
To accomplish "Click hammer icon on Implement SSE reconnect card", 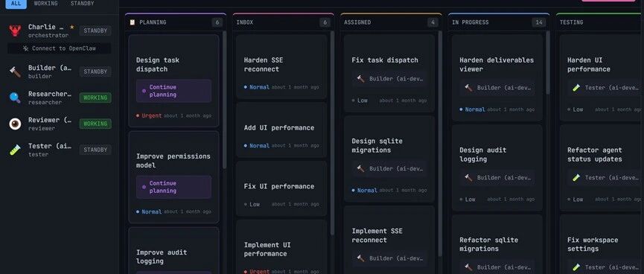I will pyautogui.click(x=360, y=258).
